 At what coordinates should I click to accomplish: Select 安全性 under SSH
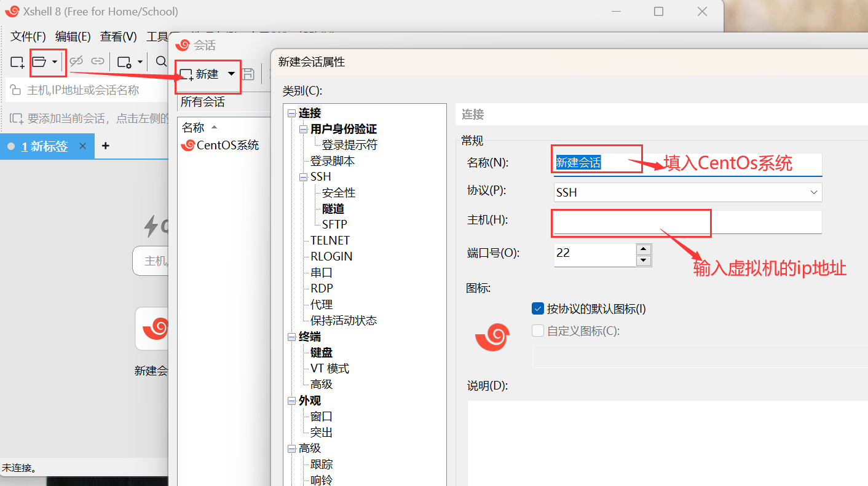click(339, 193)
